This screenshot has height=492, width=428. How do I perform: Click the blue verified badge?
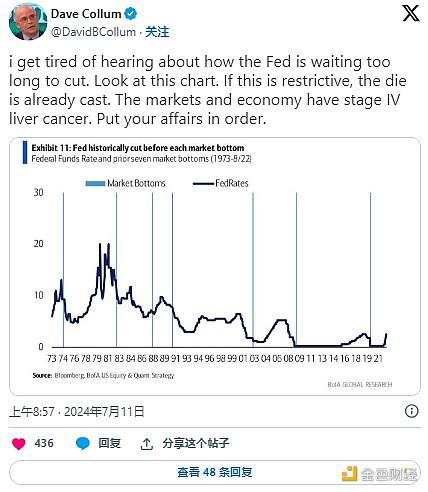(x=130, y=14)
